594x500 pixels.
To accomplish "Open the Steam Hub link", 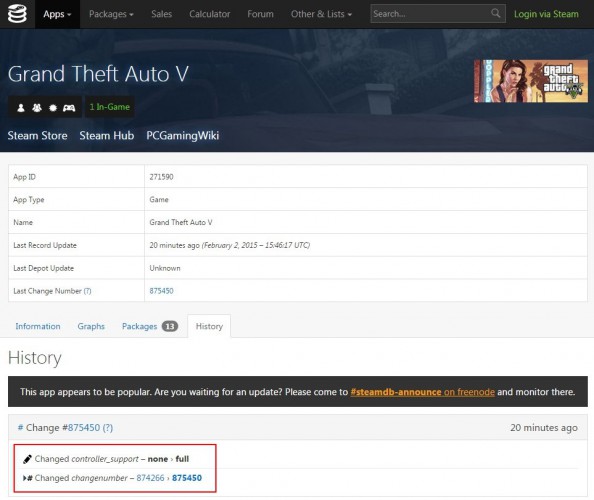I will pos(107,136).
